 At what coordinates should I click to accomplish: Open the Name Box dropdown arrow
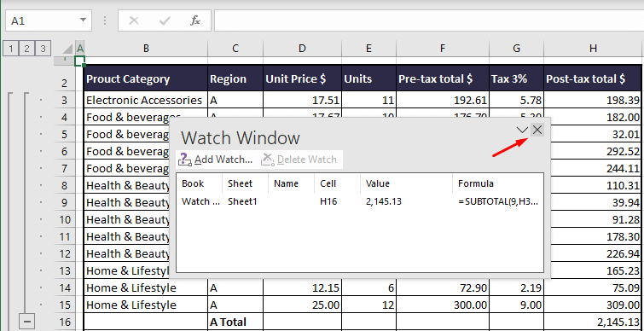point(84,20)
